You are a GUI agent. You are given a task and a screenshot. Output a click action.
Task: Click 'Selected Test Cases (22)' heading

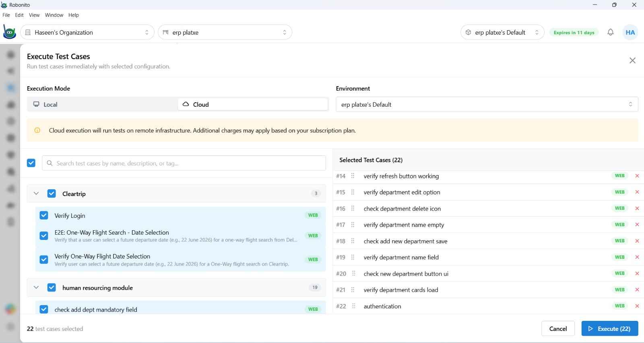click(371, 160)
